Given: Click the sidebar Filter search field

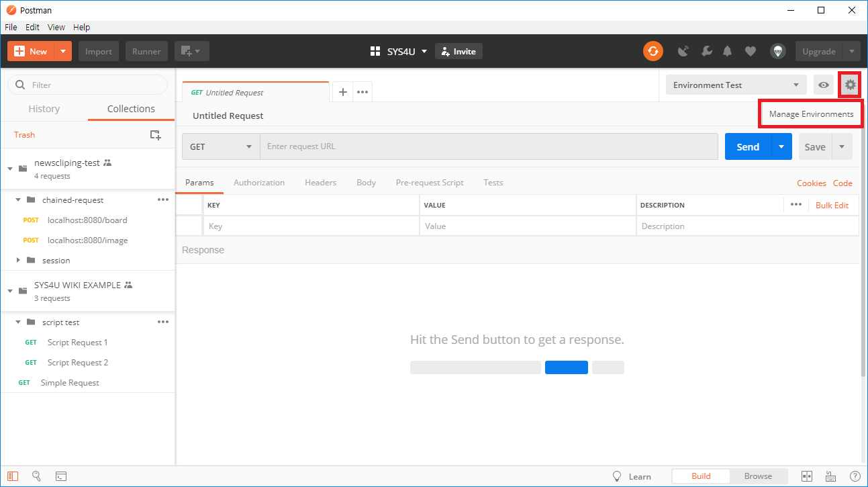Looking at the screenshot, I should pos(87,85).
